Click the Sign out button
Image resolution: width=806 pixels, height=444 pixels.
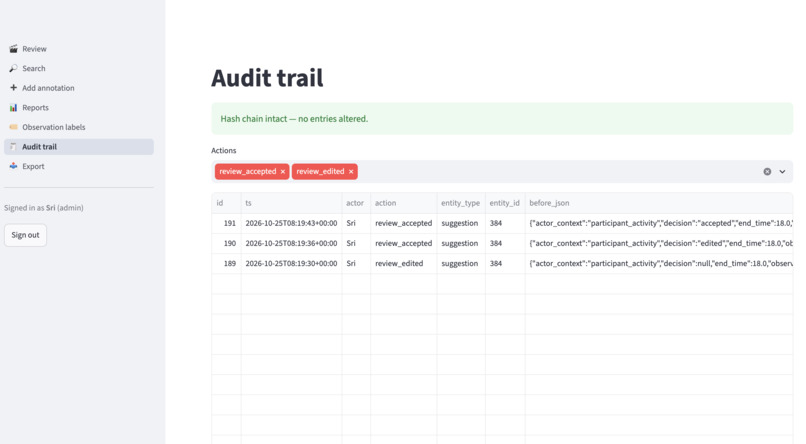[x=25, y=235]
